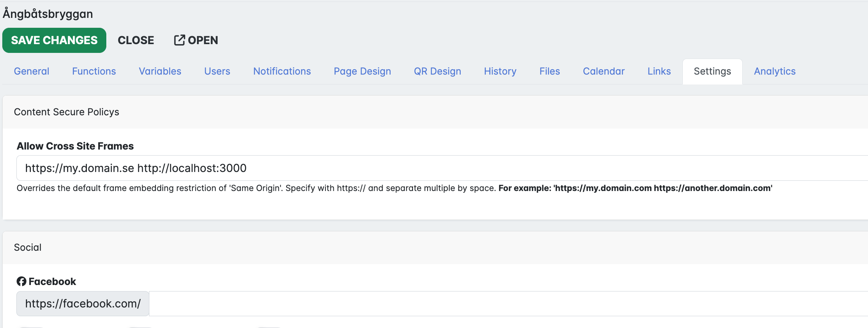Switch to the General tab
The height and width of the screenshot is (328, 868).
click(x=32, y=72)
